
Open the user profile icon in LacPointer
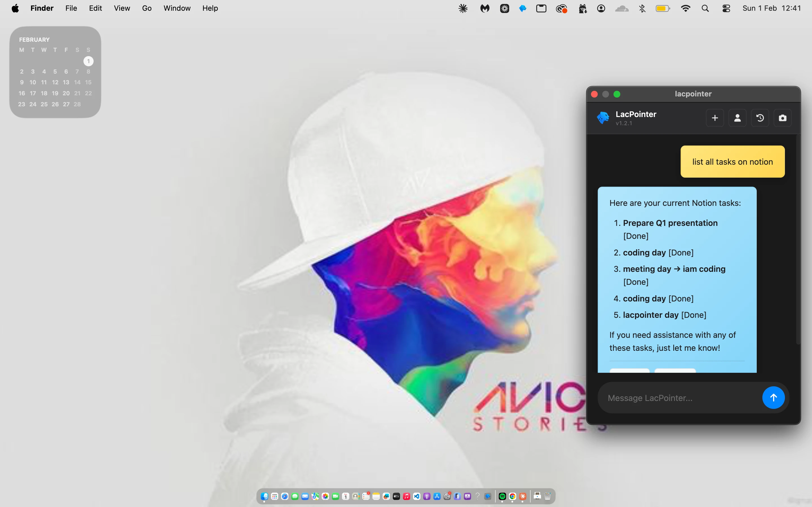pos(737,118)
